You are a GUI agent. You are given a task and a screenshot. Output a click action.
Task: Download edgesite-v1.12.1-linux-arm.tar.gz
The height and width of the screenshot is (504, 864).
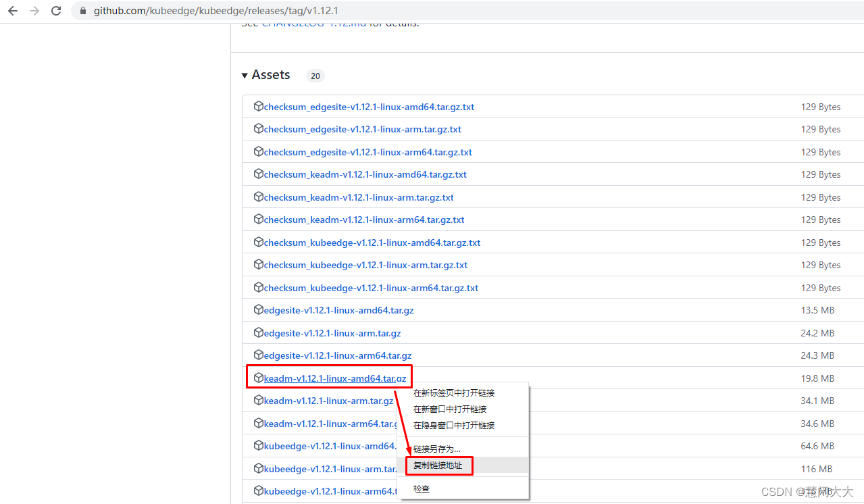point(332,333)
